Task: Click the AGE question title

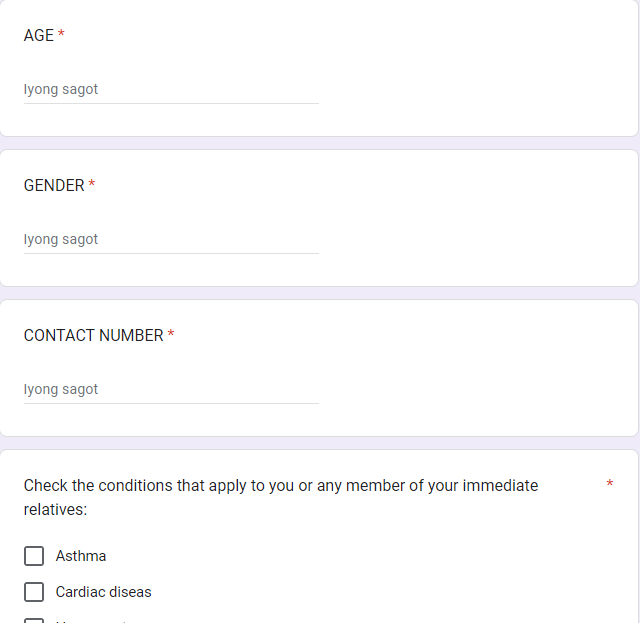Action: [39, 35]
